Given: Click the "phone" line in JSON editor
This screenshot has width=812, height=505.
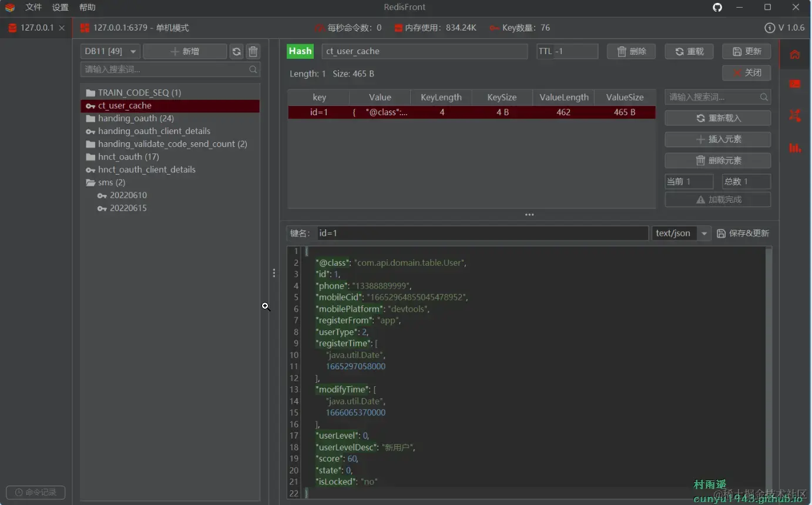Looking at the screenshot, I should (x=364, y=286).
